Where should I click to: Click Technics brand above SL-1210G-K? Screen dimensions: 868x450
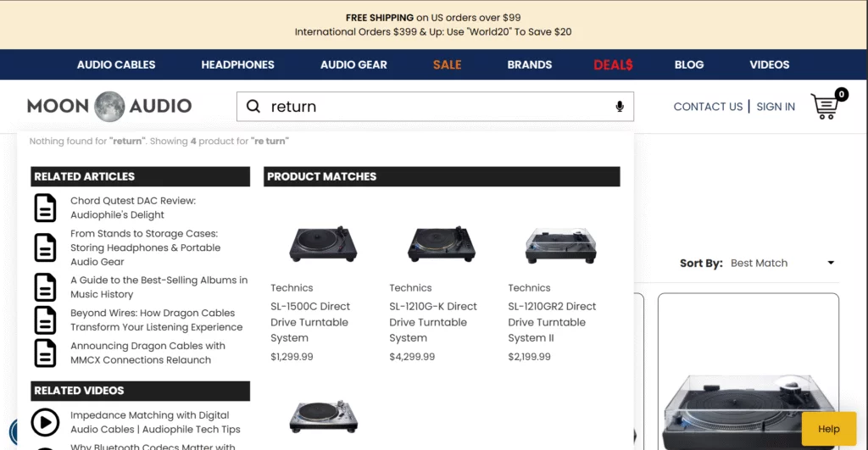tap(410, 288)
